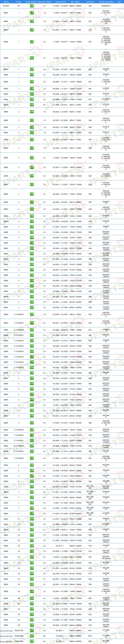
Task: Click fuel icon in BMW X1 row
Action: point(32,519)
